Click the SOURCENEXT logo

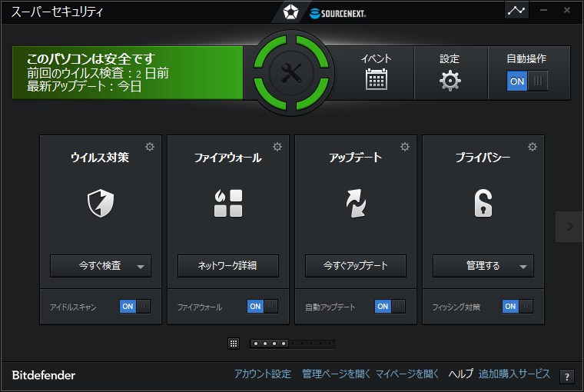338,13
